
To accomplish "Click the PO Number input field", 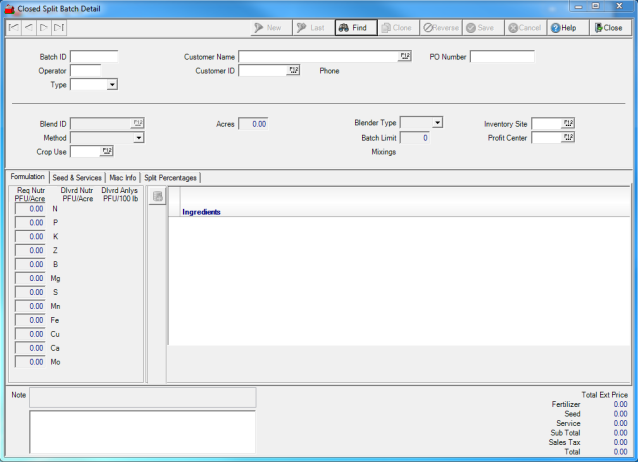I will (x=502, y=57).
